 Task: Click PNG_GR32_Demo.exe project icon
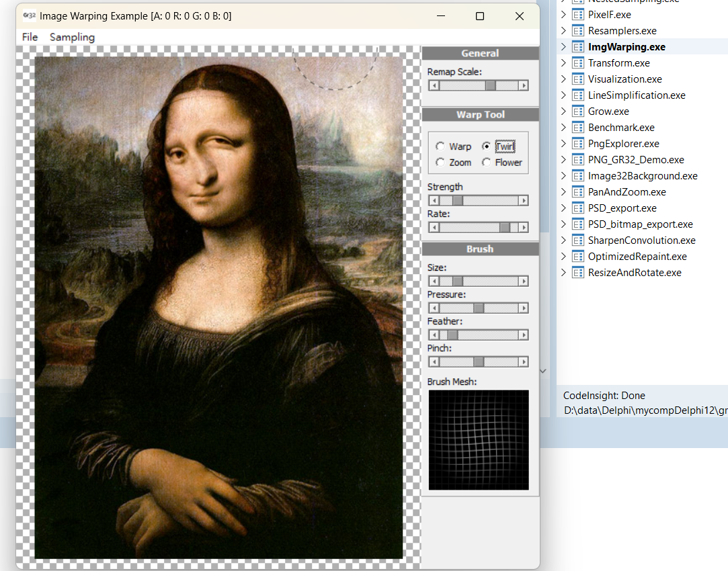pos(578,160)
